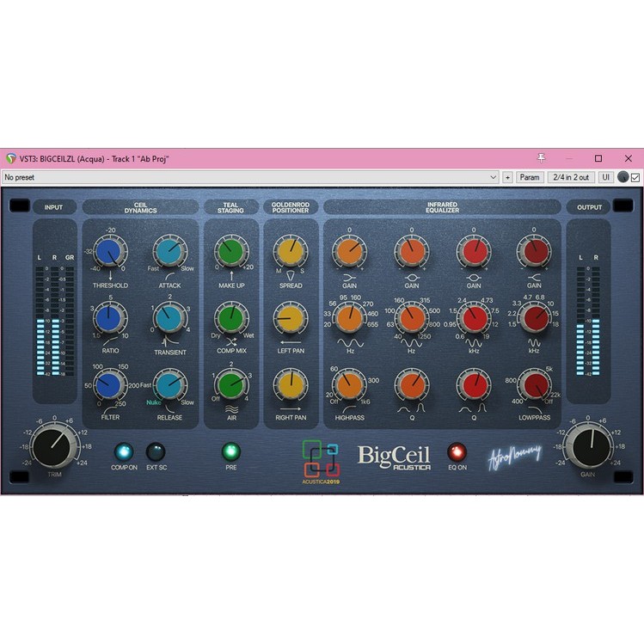The height and width of the screenshot is (644, 644).
Task: Click the red high-mid Q knob
Action: click(474, 385)
